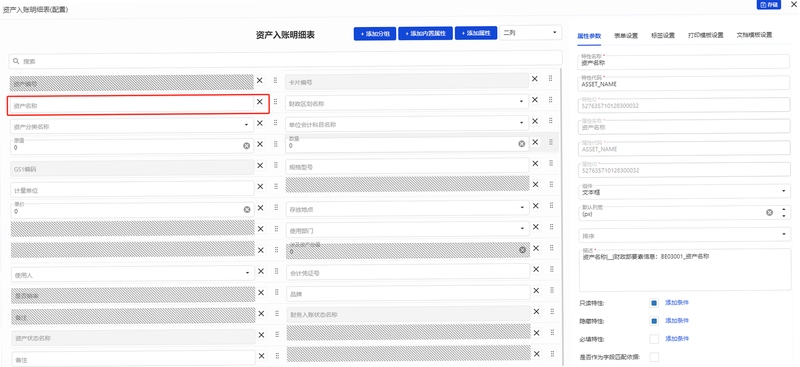Remove the 资产名称 field with its X icon
Screen dimensions: 800x367
click(259, 102)
